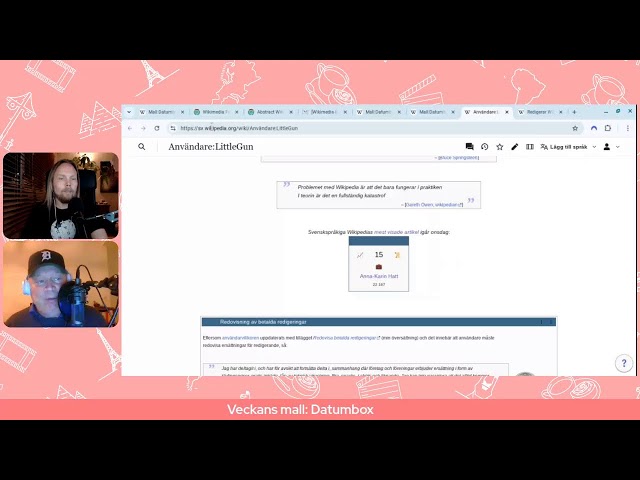Bookmark page with address bar star

point(575,128)
